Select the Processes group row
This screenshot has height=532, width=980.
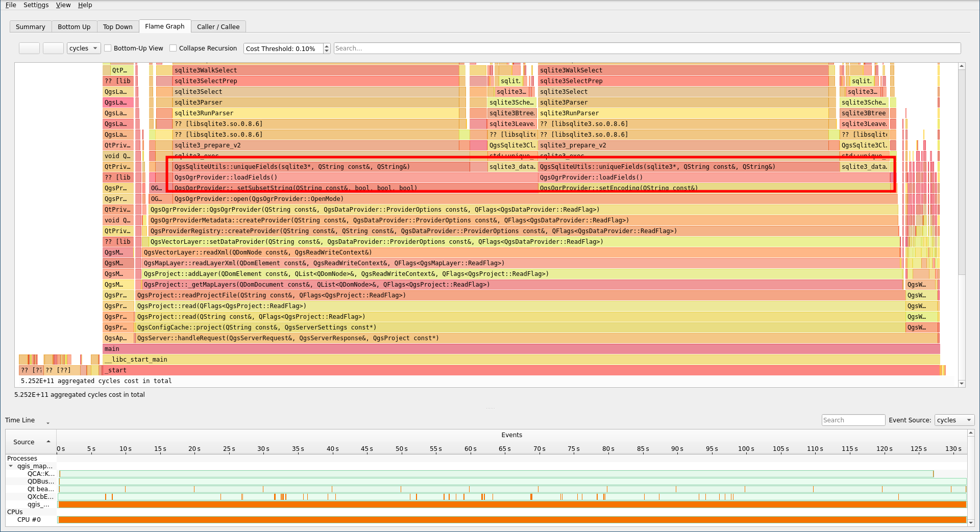tap(22, 459)
